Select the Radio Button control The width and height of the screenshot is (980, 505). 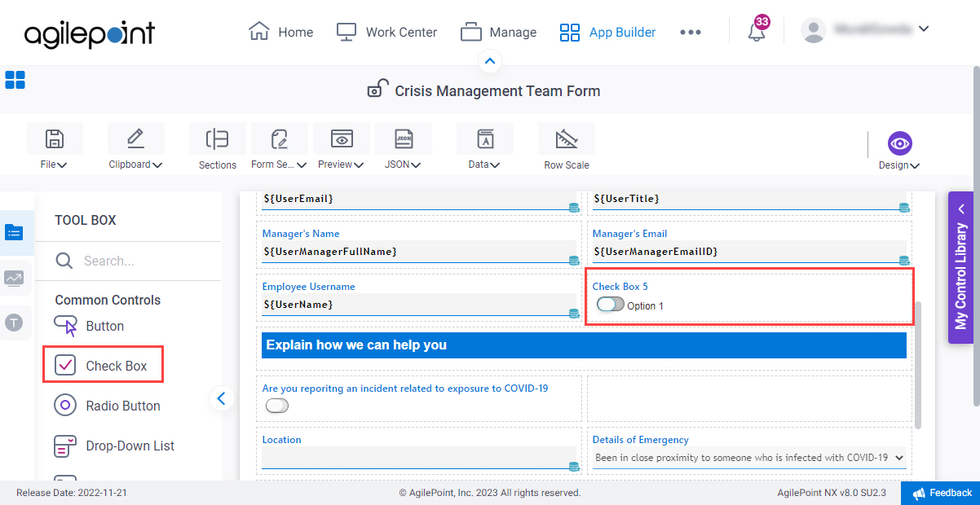107,406
